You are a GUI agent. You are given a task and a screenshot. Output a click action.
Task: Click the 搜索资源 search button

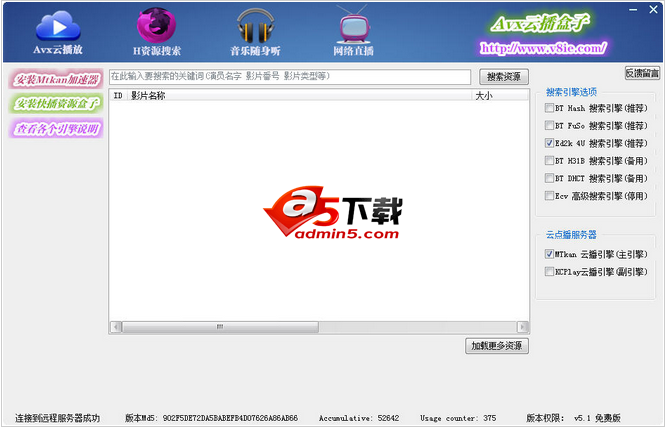504,77
